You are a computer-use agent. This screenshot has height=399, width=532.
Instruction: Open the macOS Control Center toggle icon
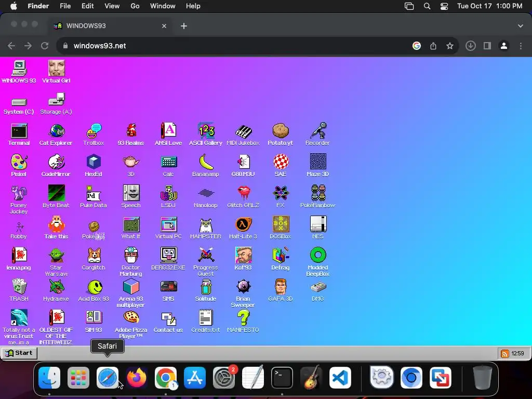click(444, 6)
